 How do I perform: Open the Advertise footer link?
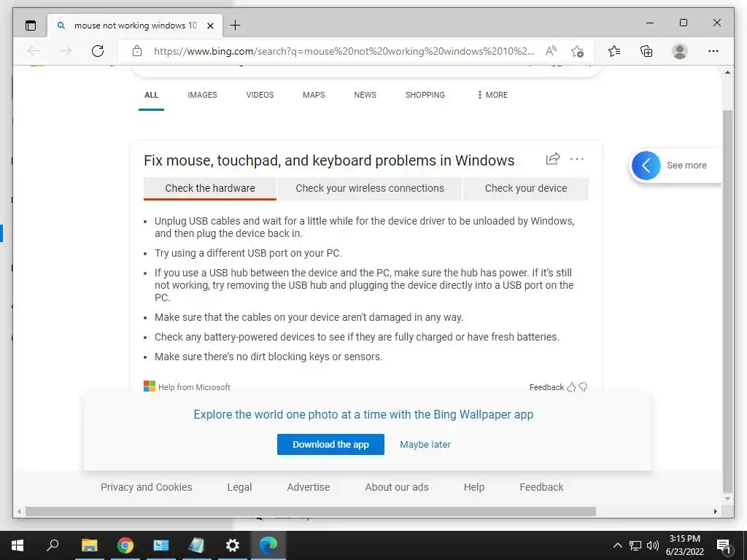pos(309,487)
